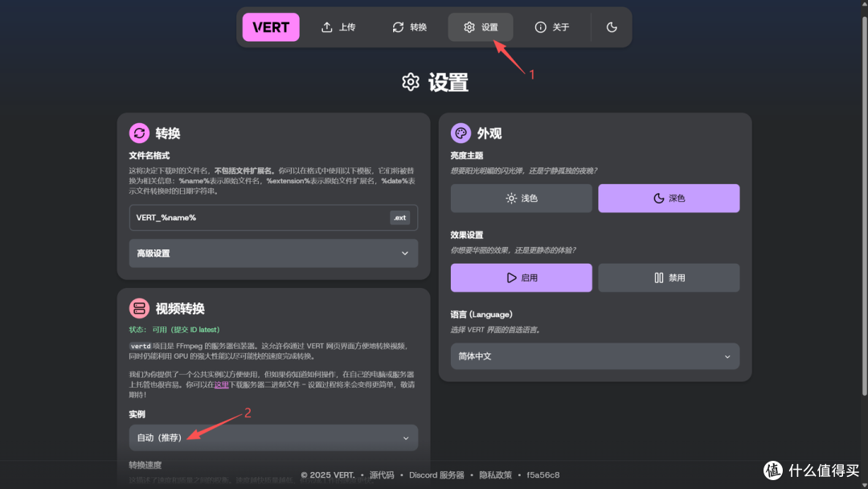This screenshot has width=868, height=489.
Task: Open the Discord 服务器 link
Action: coord(436,475)
